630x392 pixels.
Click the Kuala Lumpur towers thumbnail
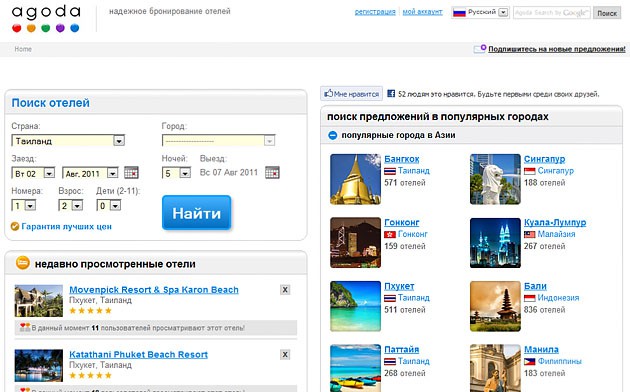click(495, 243)
